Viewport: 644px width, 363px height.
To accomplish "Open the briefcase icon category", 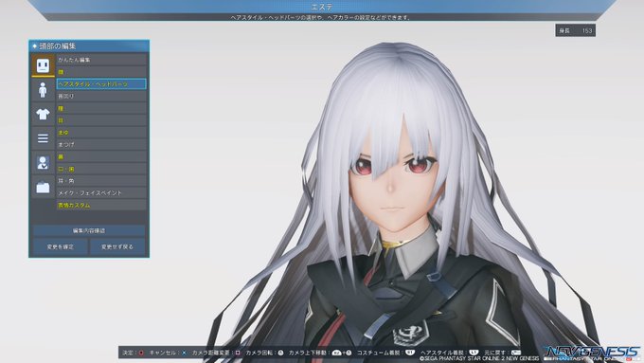I will click(x=44, y=188).
